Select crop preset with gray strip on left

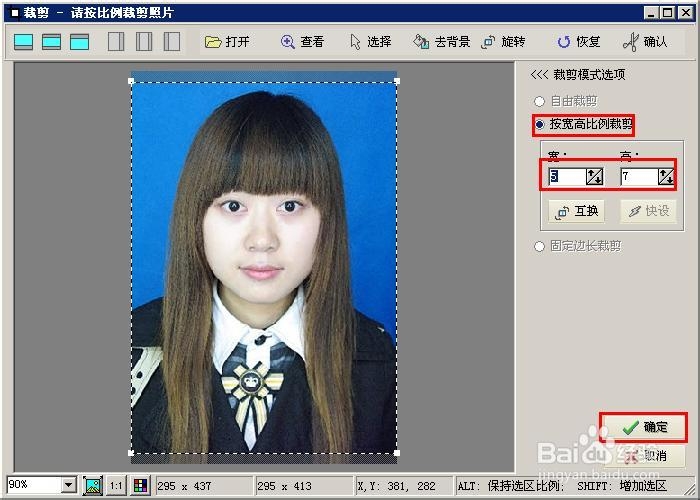tap(172, 42)
